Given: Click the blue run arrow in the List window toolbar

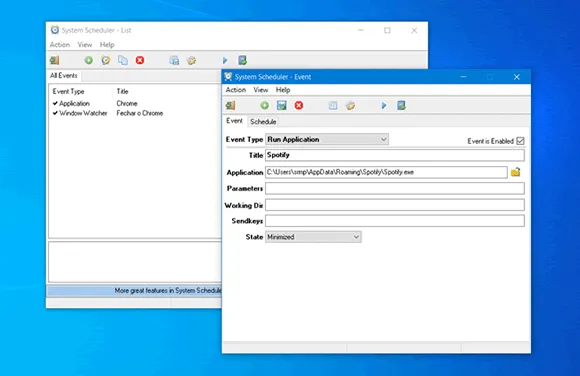Looking at the screenshot, I should point(225,60).
